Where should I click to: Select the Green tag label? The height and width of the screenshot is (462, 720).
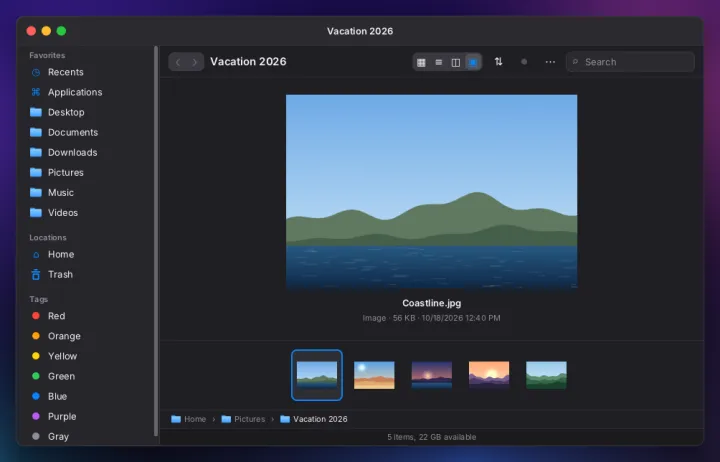tap(62, 377)
